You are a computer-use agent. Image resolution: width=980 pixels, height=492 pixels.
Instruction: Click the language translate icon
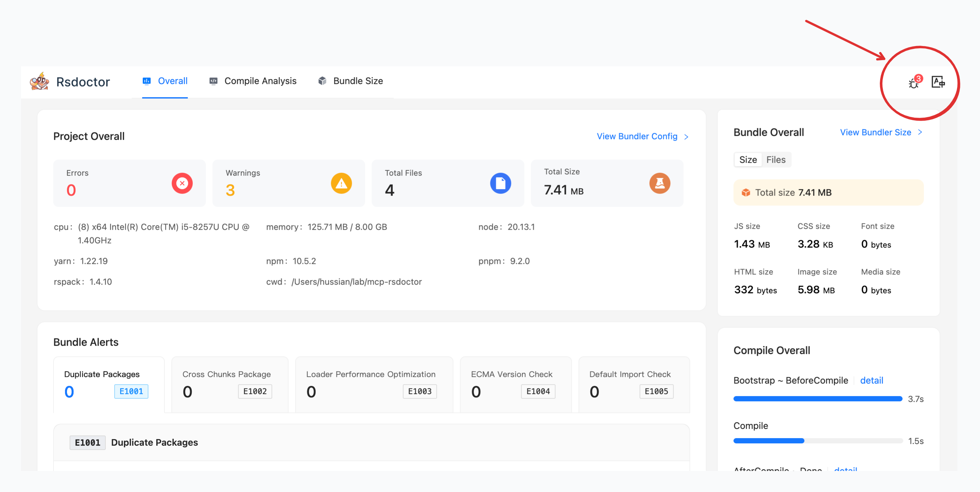[x=938, y=82]
